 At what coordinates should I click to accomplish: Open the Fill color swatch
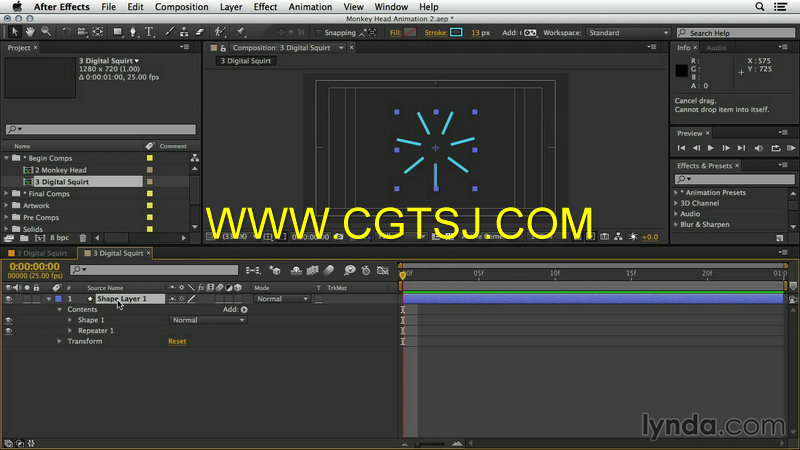(x=410, y=33)
